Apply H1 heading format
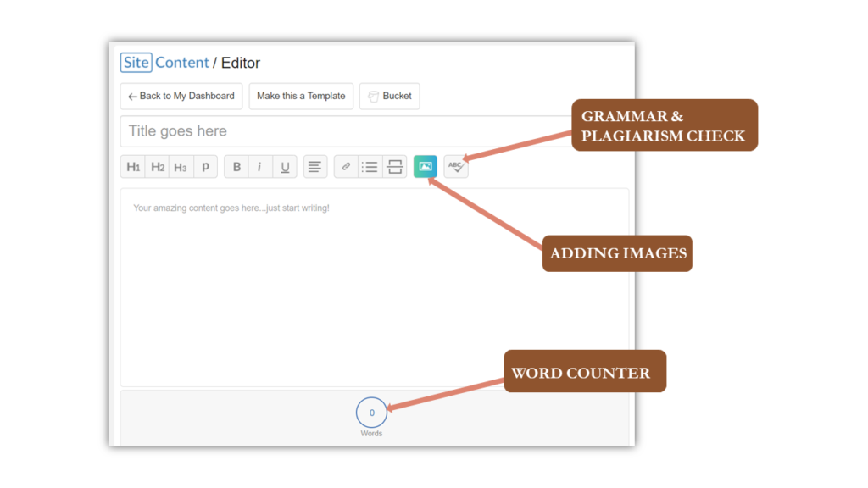 coord(133,167)
